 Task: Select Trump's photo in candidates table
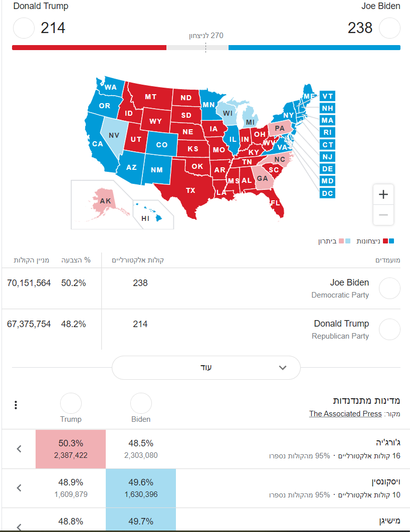coord(389,330)
